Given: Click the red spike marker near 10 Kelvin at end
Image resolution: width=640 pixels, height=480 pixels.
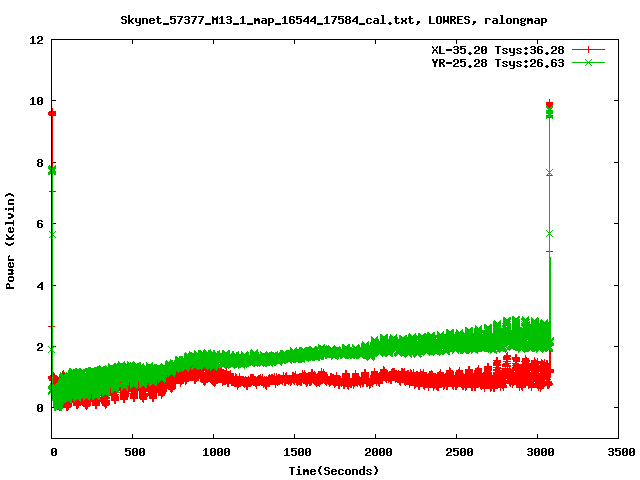Looking at the screenshot, I should [550, 104].
